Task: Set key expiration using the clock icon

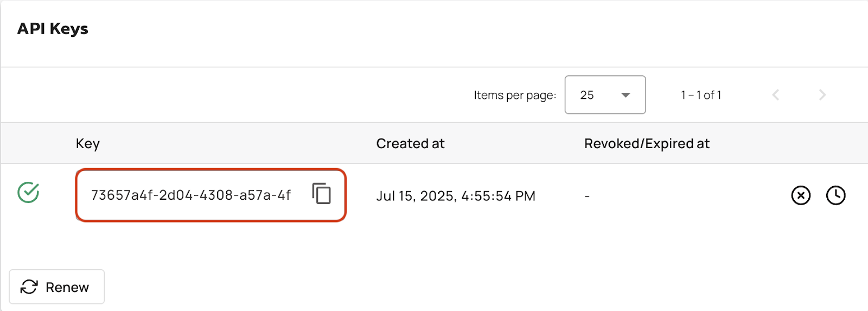Action: pos(836,195)
